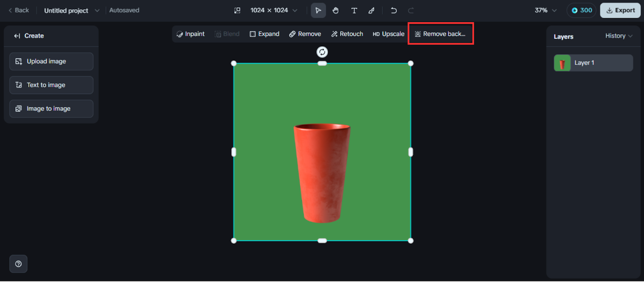
Task: Choose Image to image
Action: point(51,109)
